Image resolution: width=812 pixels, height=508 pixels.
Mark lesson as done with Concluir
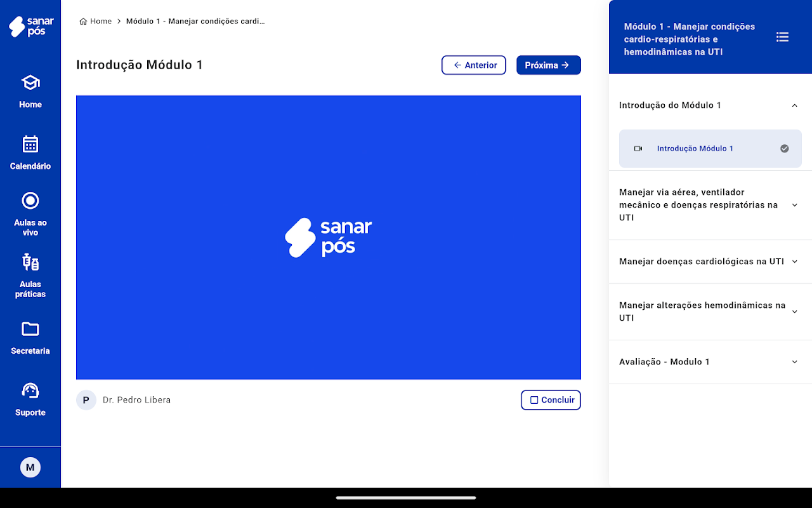point(551,400)
